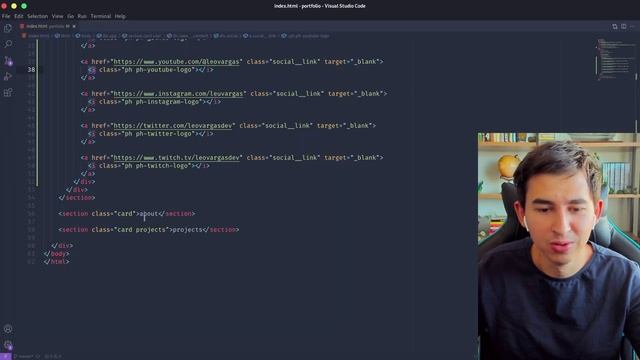The width and height of the screenshot is (640, 360).
Task: Open the Terminal menu
Action: [101, 16]
